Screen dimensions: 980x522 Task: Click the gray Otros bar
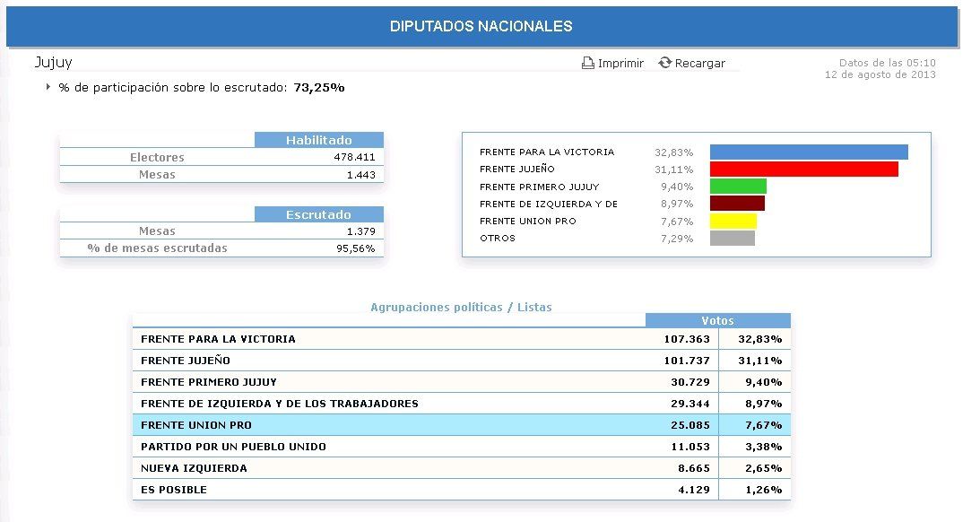click(732, 239)
